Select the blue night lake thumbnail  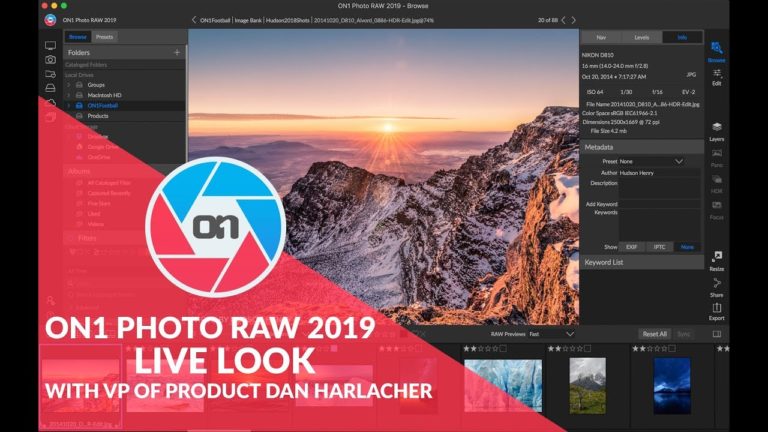(x=672, y=386)
